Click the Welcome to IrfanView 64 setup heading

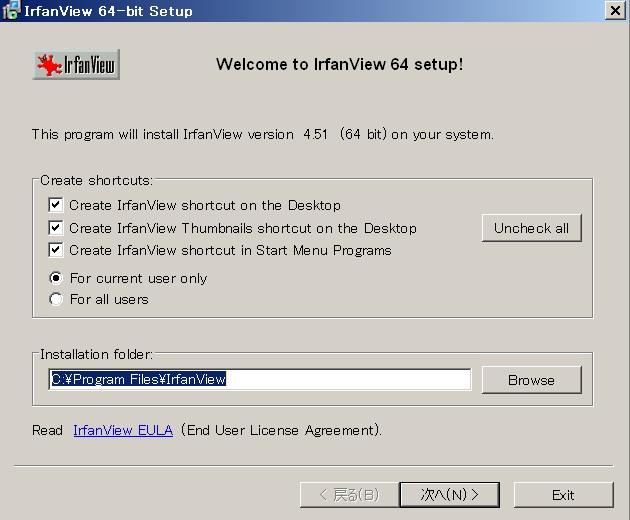tap(339, 65)
